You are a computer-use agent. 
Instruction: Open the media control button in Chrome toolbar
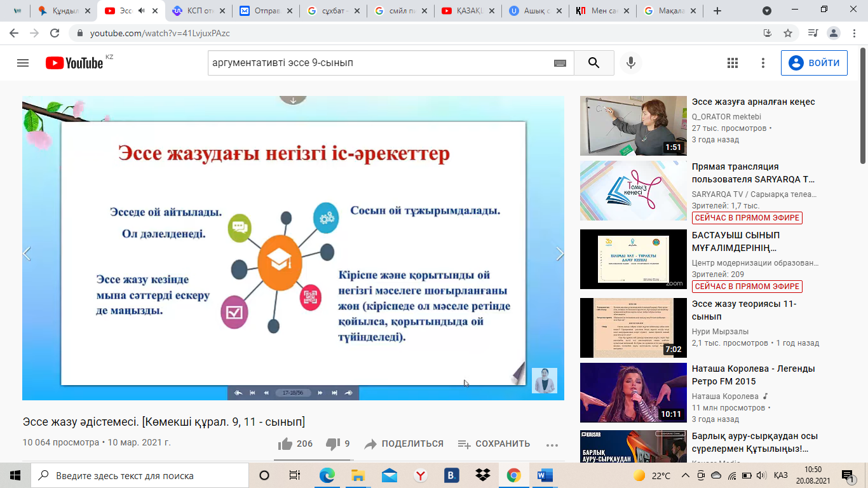tap(813, 33)
